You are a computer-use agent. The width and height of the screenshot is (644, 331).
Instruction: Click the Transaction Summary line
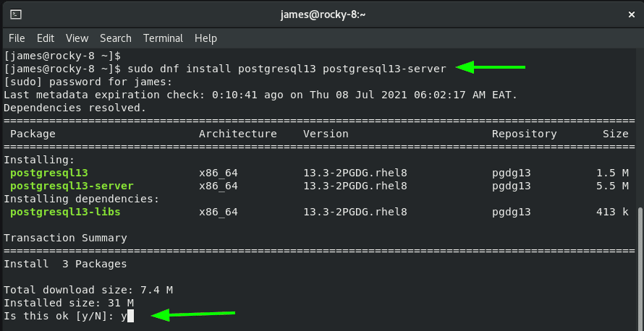click(x=65, y=238)
